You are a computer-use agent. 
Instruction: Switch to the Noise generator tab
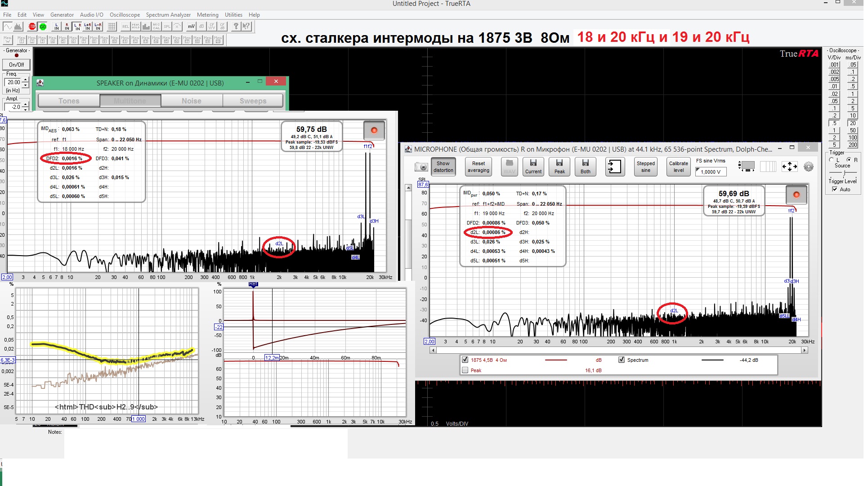192,101
